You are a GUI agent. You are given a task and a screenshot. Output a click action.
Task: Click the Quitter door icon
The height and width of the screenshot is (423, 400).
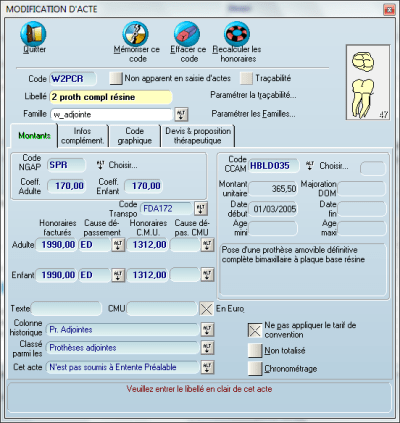(x=33, y=33)
